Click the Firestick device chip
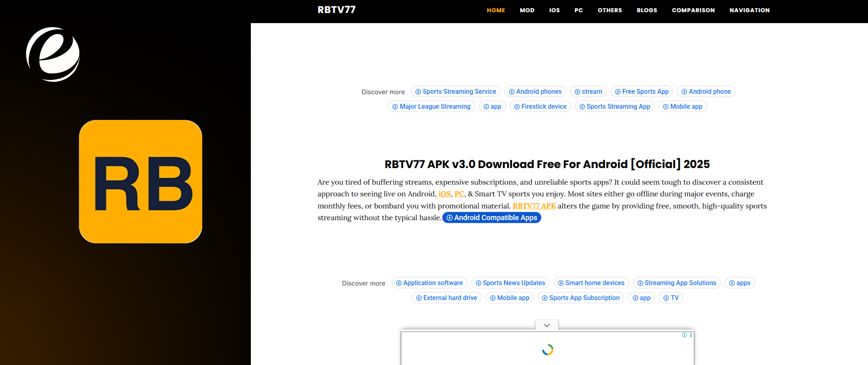Viewport: 868px width, 365px height. click(540, 106)
